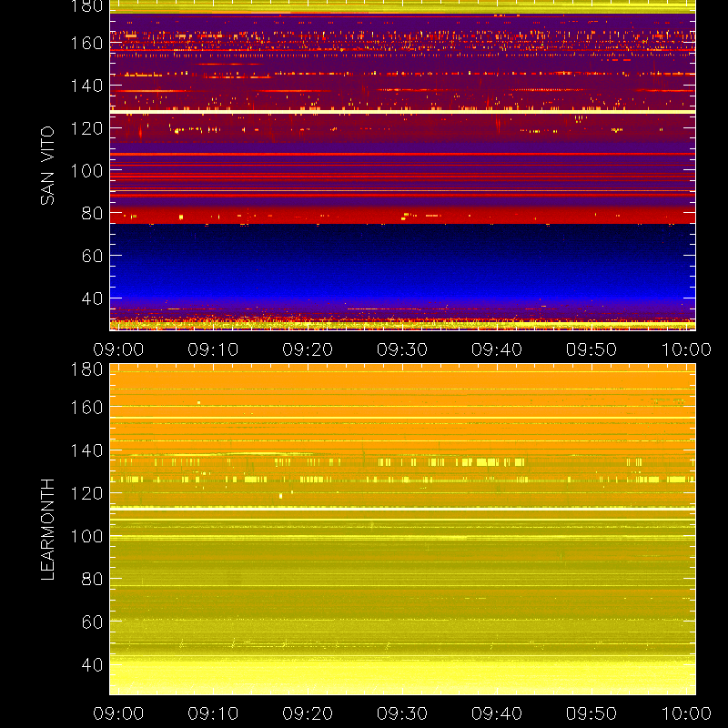The height and width of the screenshot is (728, 728).
Task: Pick the 60 tick label on San Vito axis
Action: (92, 256)
